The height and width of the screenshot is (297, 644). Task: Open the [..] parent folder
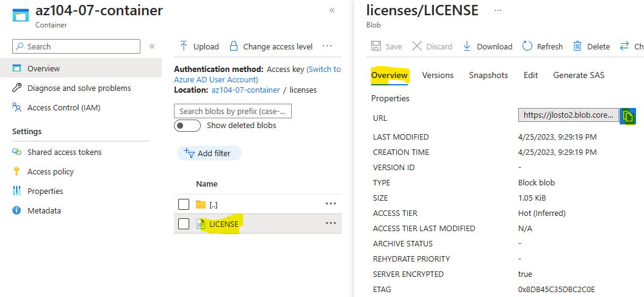coord(213,205)
